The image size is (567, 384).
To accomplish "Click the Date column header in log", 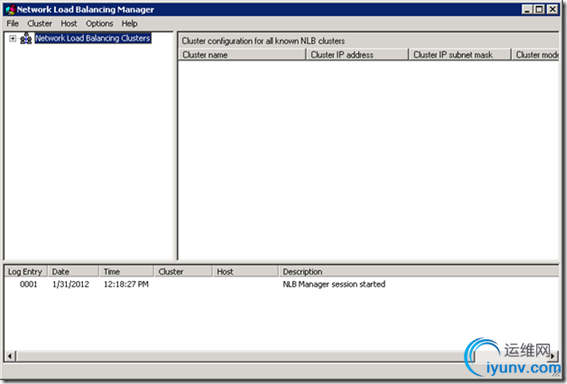I will [x=73, y=272].
